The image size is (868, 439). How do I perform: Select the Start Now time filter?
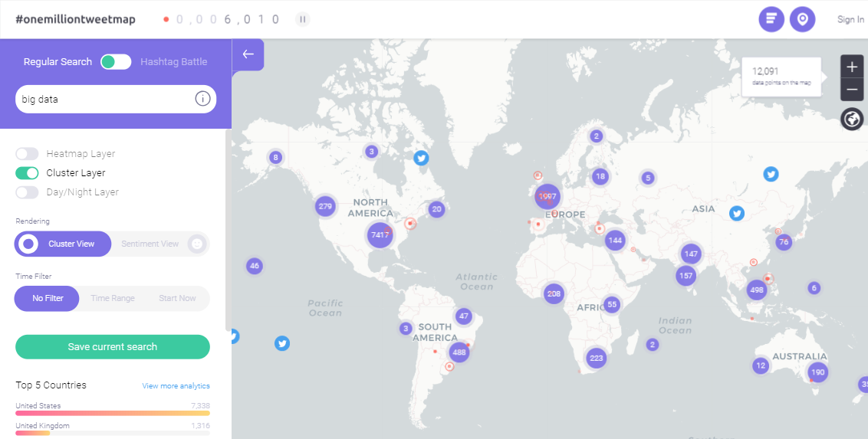tap(177, 299)
